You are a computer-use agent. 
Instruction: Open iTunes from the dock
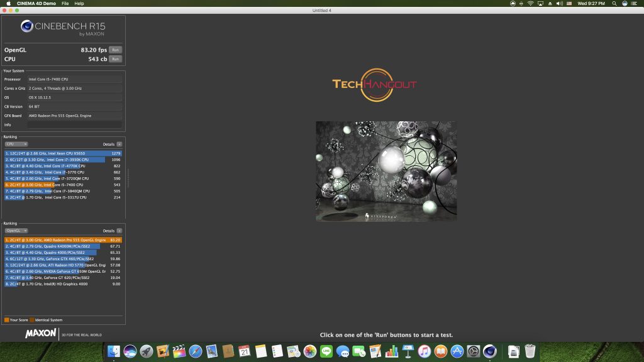[425, 351]
